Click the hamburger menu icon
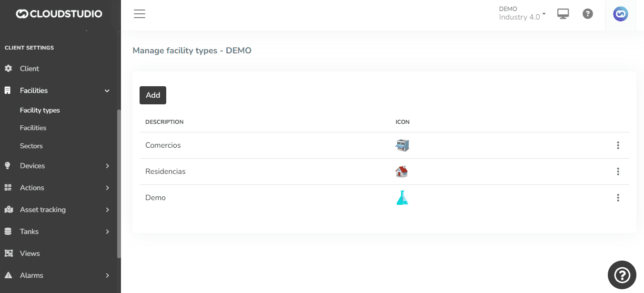This screenshot has height=293, width=644. (x=139, y=14)
